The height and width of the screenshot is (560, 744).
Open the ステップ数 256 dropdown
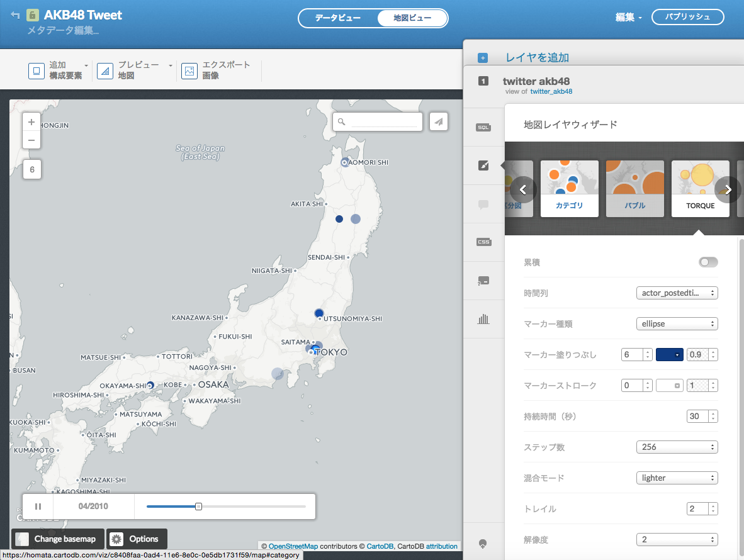click(x=677, y=447)
